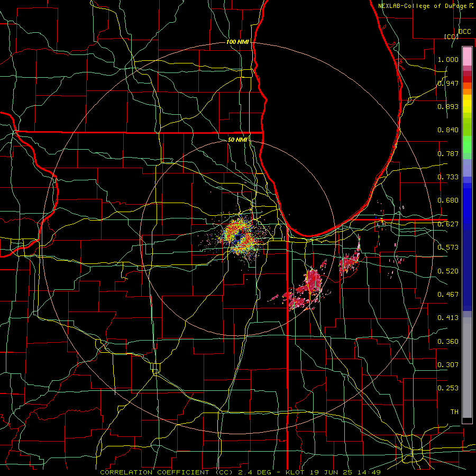The image size is (476, 476).
Task: Click the 0.947 legend value
Action: [448, 83]
